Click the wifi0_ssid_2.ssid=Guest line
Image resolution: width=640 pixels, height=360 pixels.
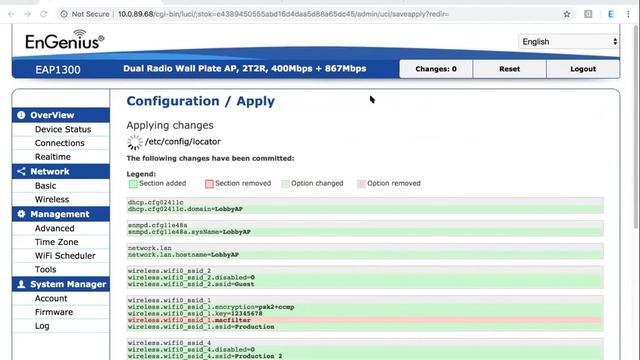tap(365, 284)
